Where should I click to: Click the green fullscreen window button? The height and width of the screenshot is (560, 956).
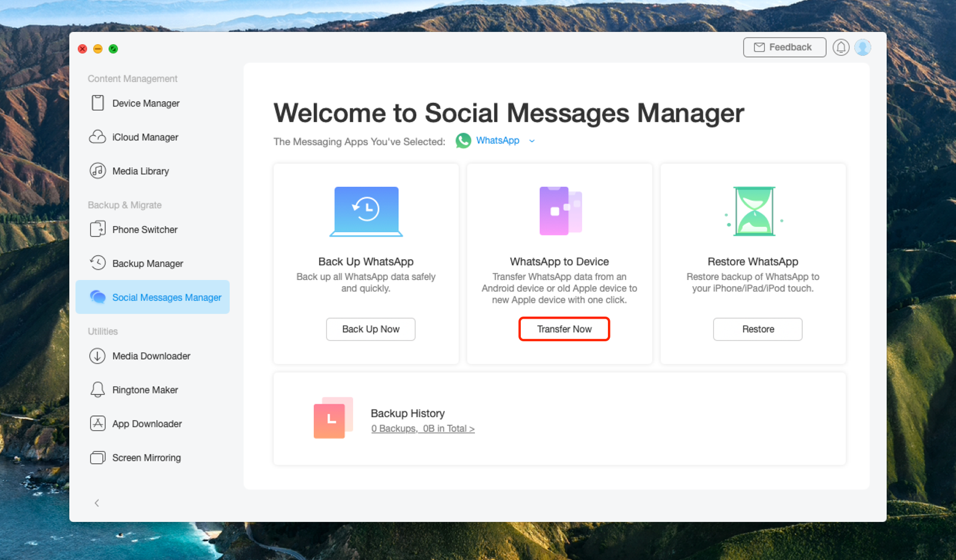(x=113, y=49)
